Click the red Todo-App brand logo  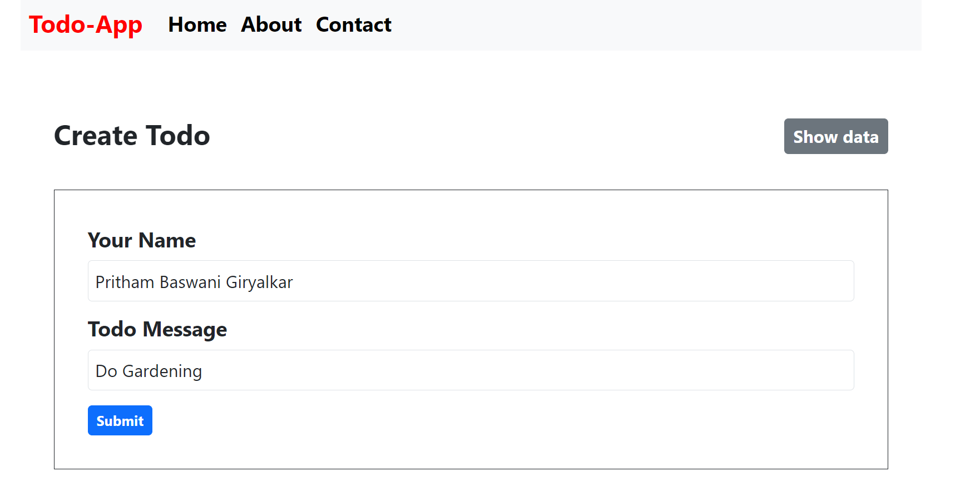click(x=86, y=25)
